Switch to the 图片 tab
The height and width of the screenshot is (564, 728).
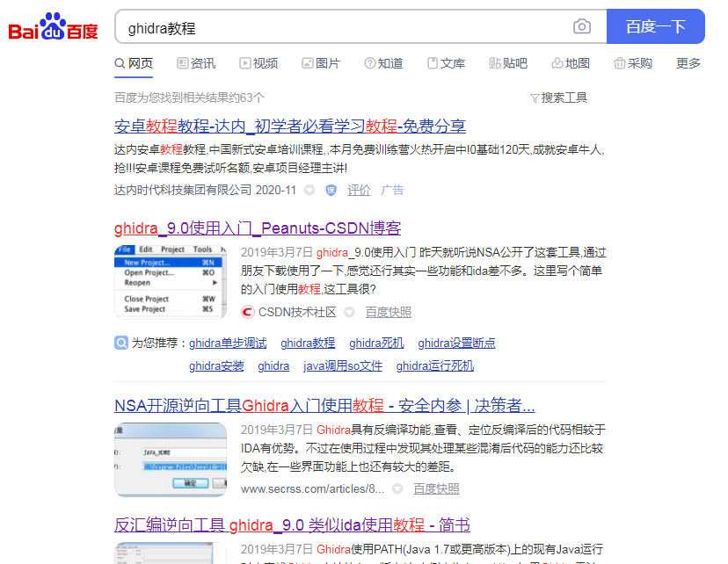coord(321,63)
